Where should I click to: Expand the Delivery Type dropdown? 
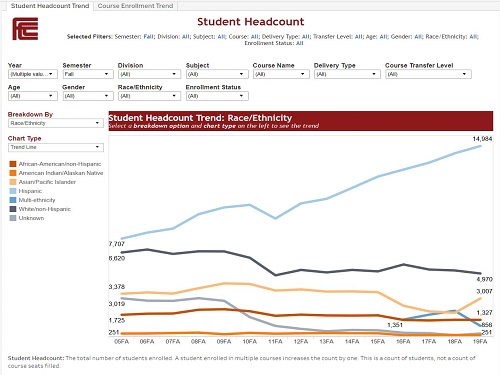coord(347,74)
